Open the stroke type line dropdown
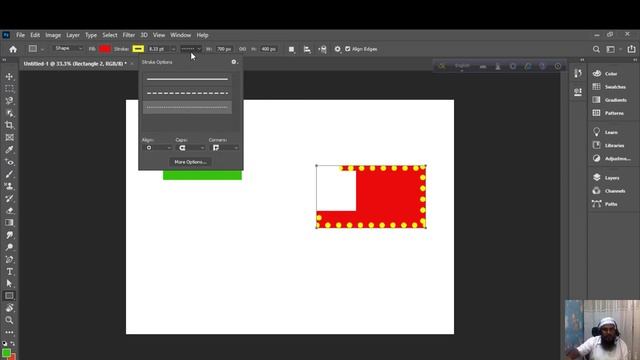This screenshot has width=640, height=360. (191, 49)
